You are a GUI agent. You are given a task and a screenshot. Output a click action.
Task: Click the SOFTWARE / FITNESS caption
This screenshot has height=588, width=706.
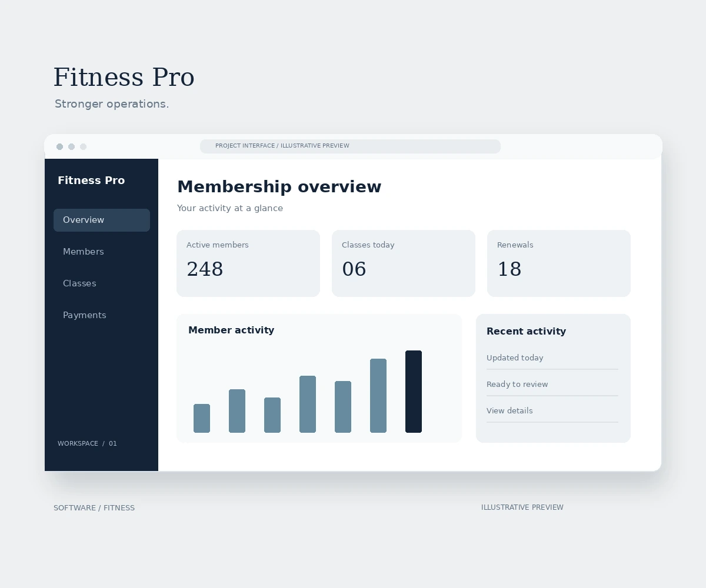pyautogui.click(x=94, y=508)
